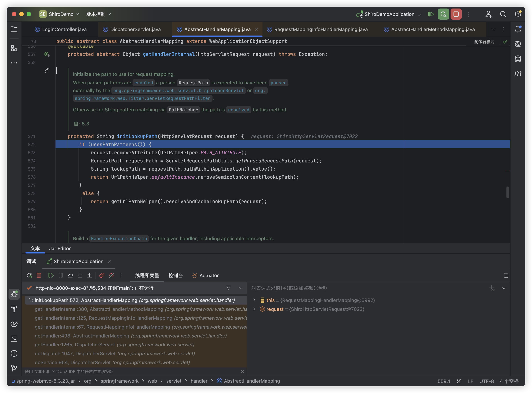Toggle Mute Breakpoints icon
Screen dimensions: 532x393
[x=111, y=275]
